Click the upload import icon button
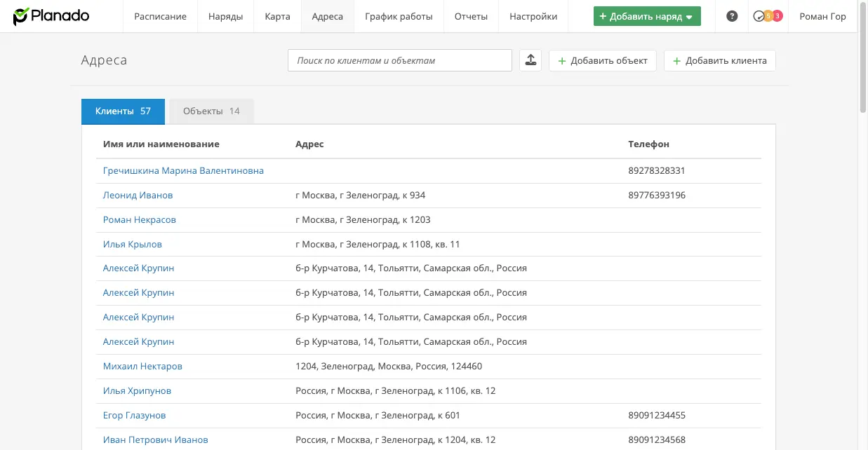 (530, 60)
